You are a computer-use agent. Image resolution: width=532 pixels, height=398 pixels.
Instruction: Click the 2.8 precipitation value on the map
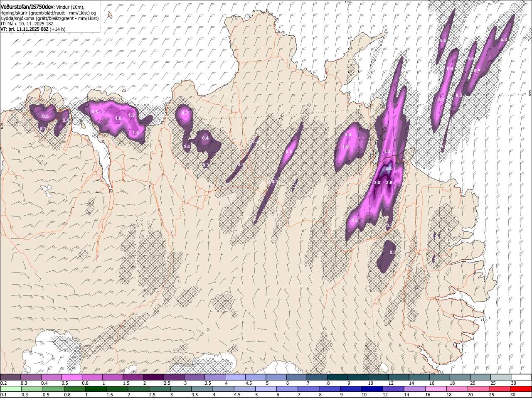[389, 182]
